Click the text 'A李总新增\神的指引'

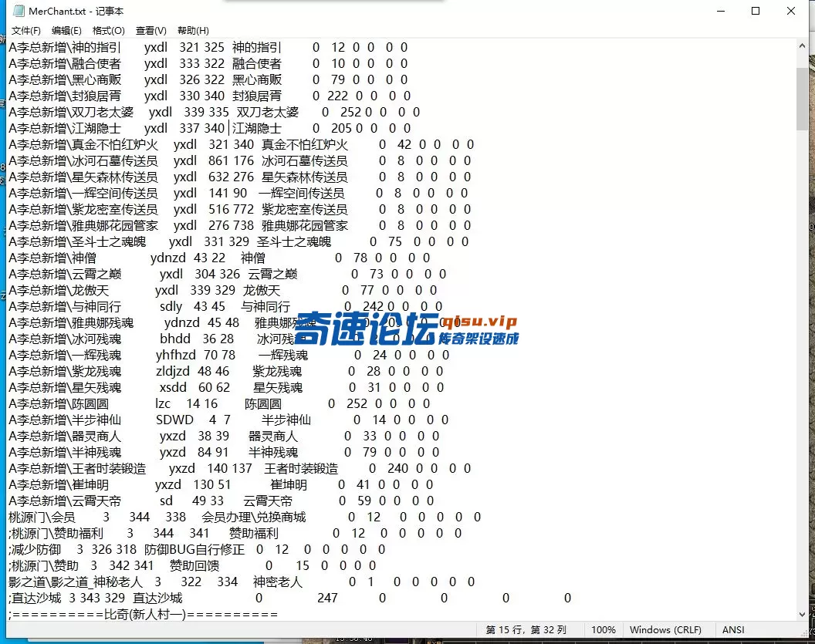(65, 47)
